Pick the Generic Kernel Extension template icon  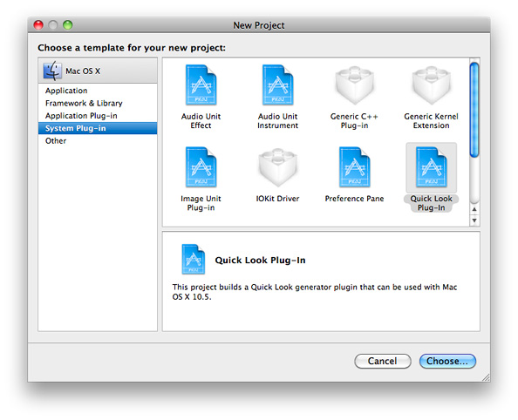(x=431, y=85)
